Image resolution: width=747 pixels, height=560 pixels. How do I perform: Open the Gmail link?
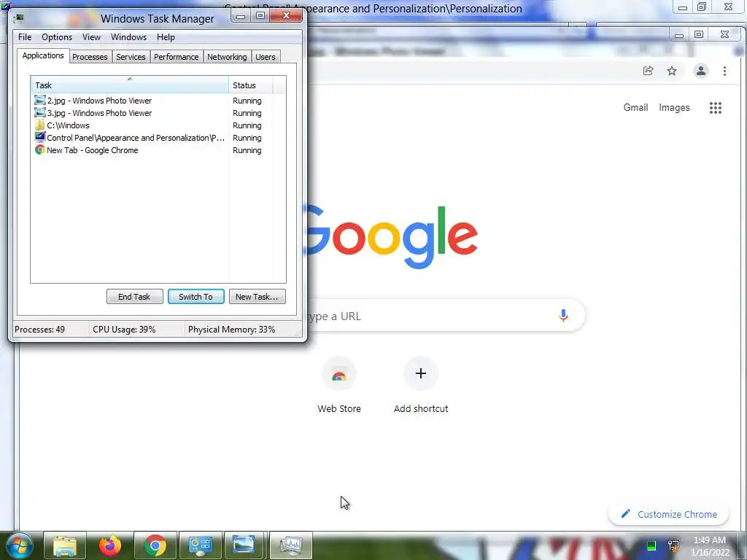click(635, 108)
